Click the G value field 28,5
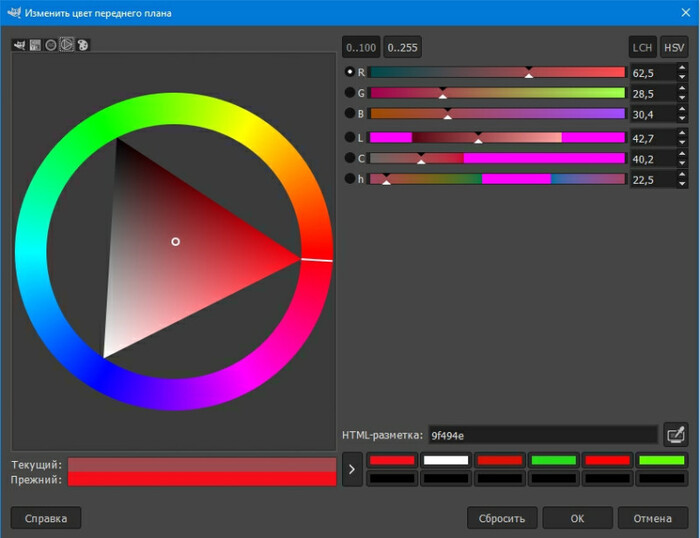Image resolution: width=700 pixels, height=538 pixels. tap(653, 94)
